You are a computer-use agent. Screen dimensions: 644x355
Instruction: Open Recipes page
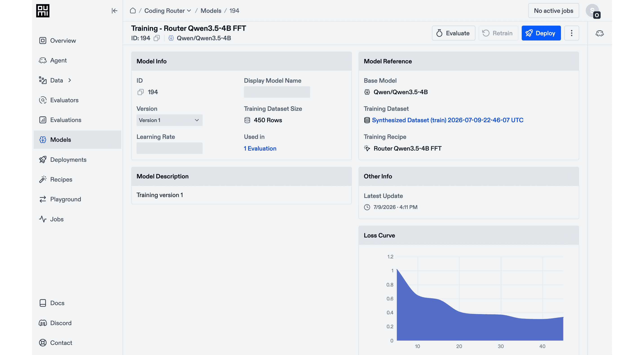pos(77,179)
